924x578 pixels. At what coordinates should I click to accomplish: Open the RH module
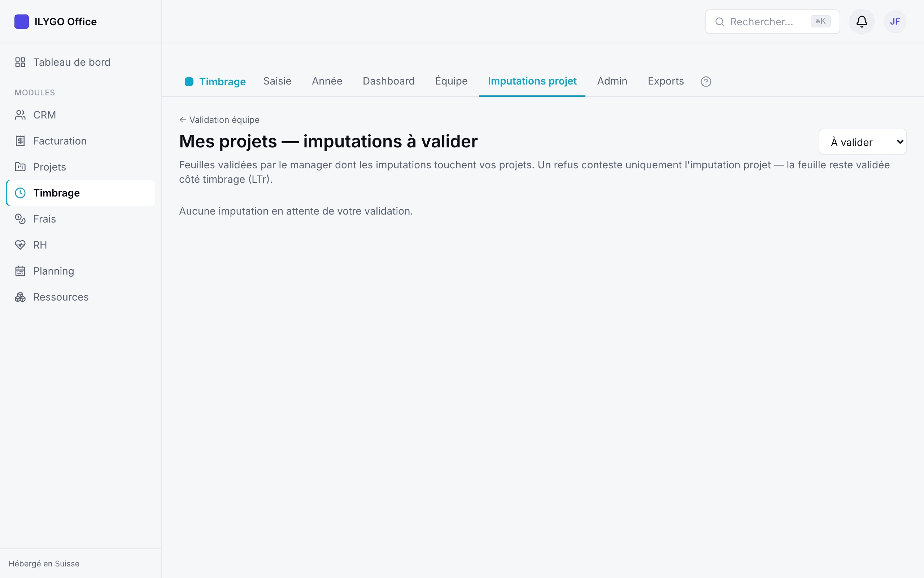[80, 245]
